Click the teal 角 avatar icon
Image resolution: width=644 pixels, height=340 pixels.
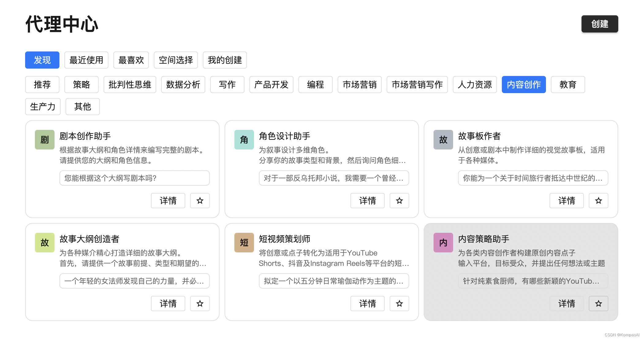244,140
